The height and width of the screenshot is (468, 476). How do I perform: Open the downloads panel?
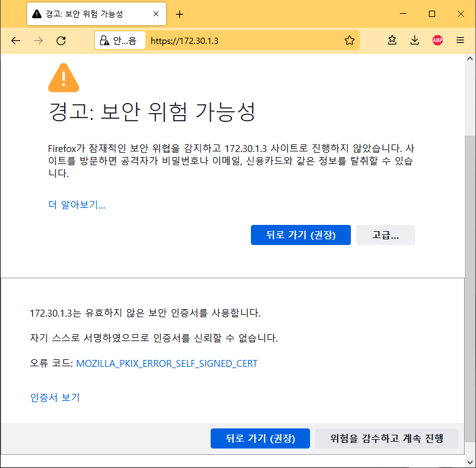coord(414,40)
